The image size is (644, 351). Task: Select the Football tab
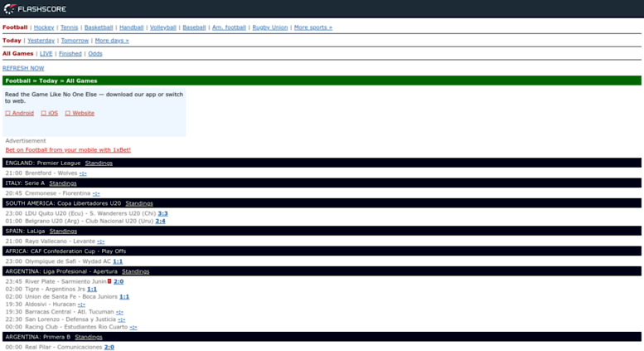point(15,27)
